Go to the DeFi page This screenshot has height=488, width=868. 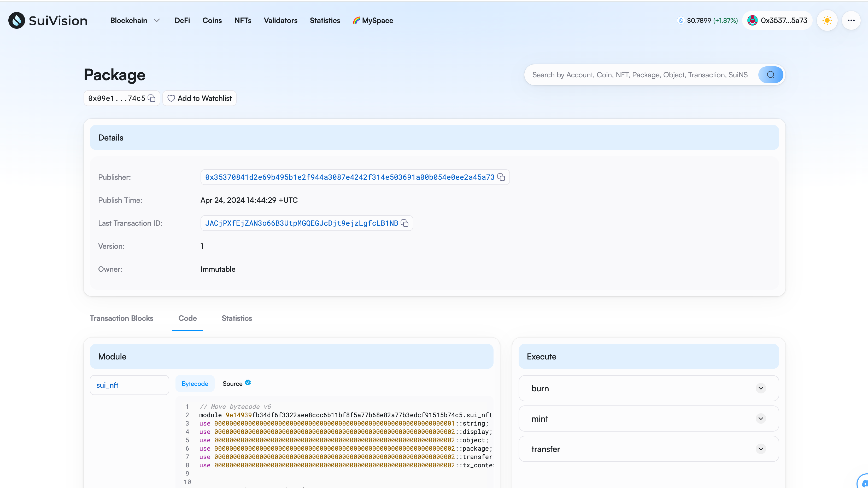(182, 21)
